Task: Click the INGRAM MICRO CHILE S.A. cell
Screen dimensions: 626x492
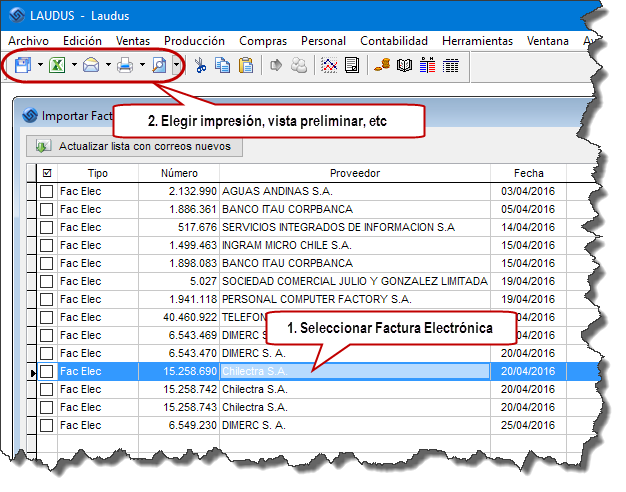Action: click(x=355, y=245)
